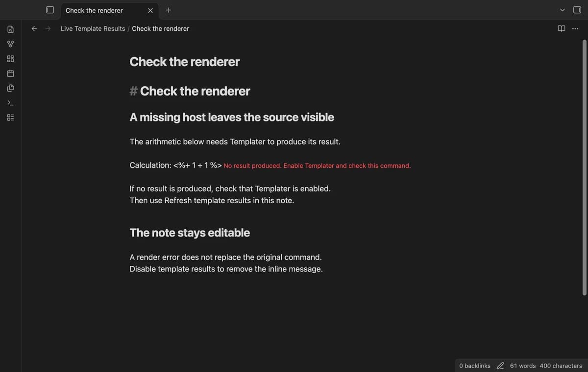
Task: Click the line "If no result is produced"
Action: pos(230,188)
